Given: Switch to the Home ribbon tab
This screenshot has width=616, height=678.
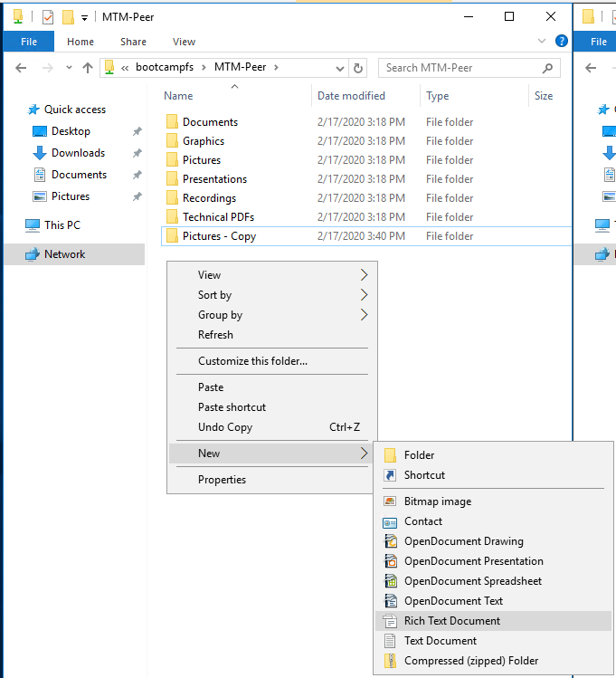Looking at the screenshot, I should [x=81, y=42].
